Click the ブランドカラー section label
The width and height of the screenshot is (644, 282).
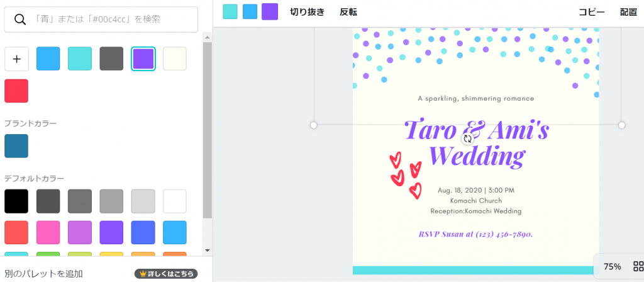(30, 123)
